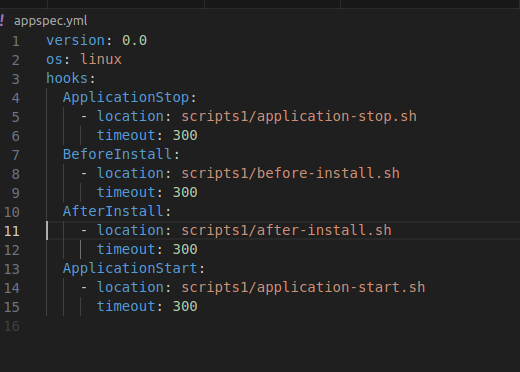This screenshot has height=372, width=520.
Task: Click the 'linux' value on line 2
Action: click(x=101, y=59)
